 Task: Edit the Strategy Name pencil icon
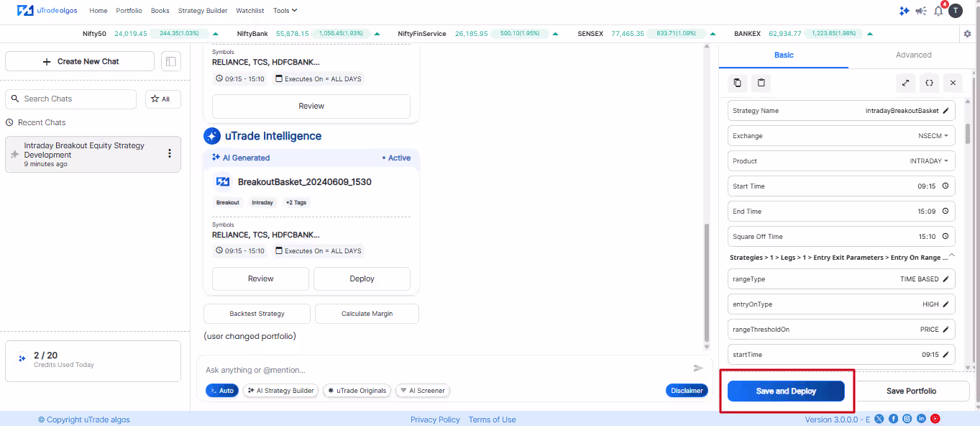[945, 111]
